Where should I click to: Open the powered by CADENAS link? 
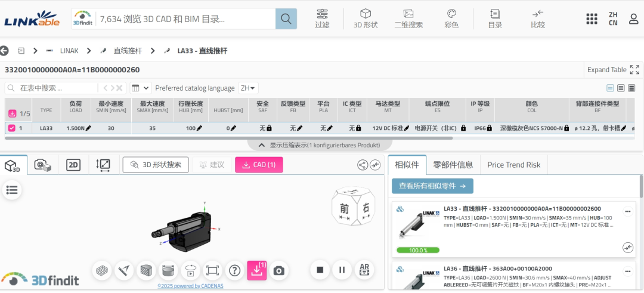191,286
